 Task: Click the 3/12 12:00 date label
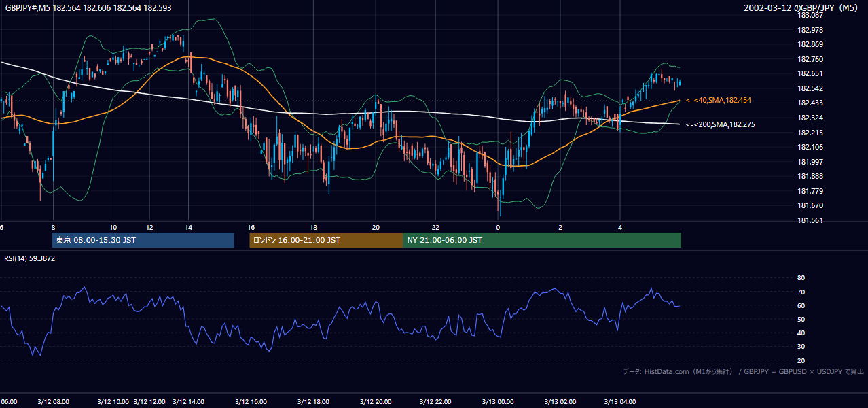(149, 401)
